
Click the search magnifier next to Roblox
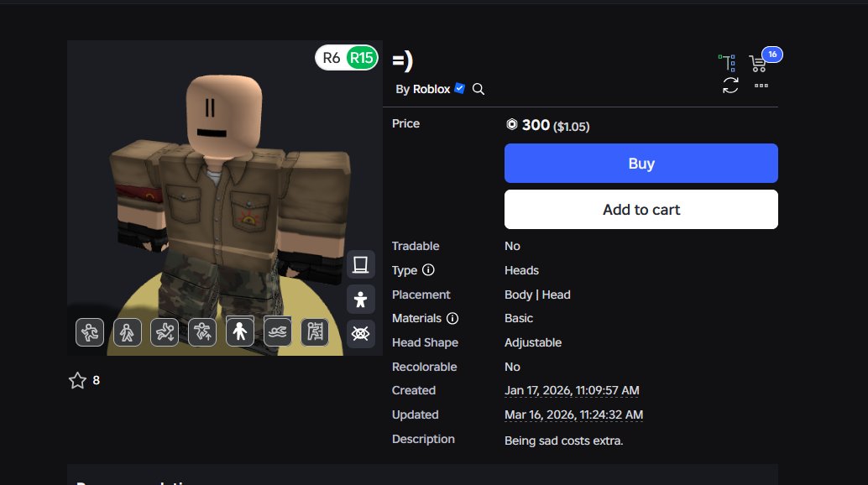click(478, 89)
